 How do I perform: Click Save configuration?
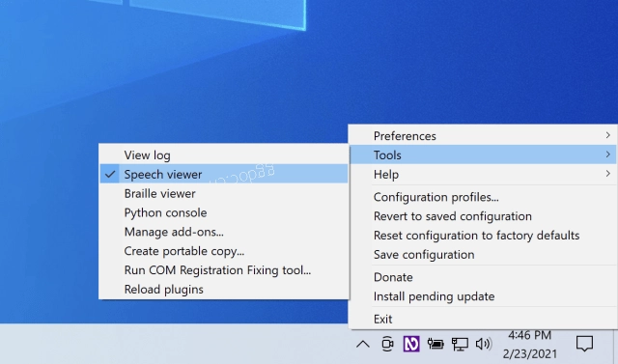pyautogui.click(x=483, y=254)
